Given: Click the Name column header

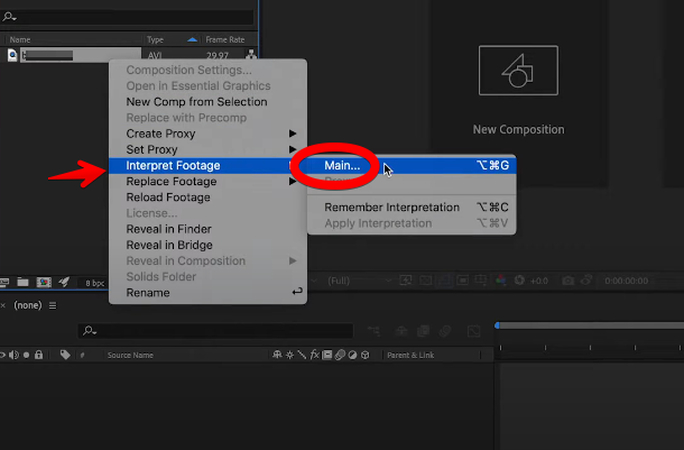Looking at the screenshot, I should [x=20, y=40].
